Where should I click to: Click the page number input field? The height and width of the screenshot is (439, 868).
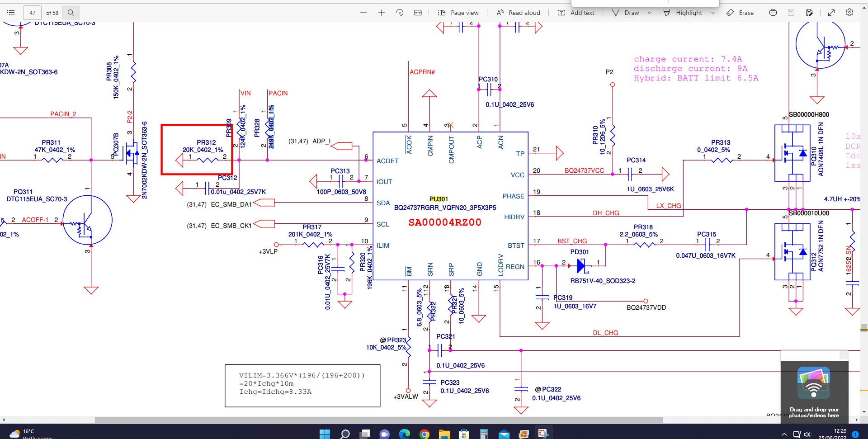pyautogui.click(x=32, y=13)
